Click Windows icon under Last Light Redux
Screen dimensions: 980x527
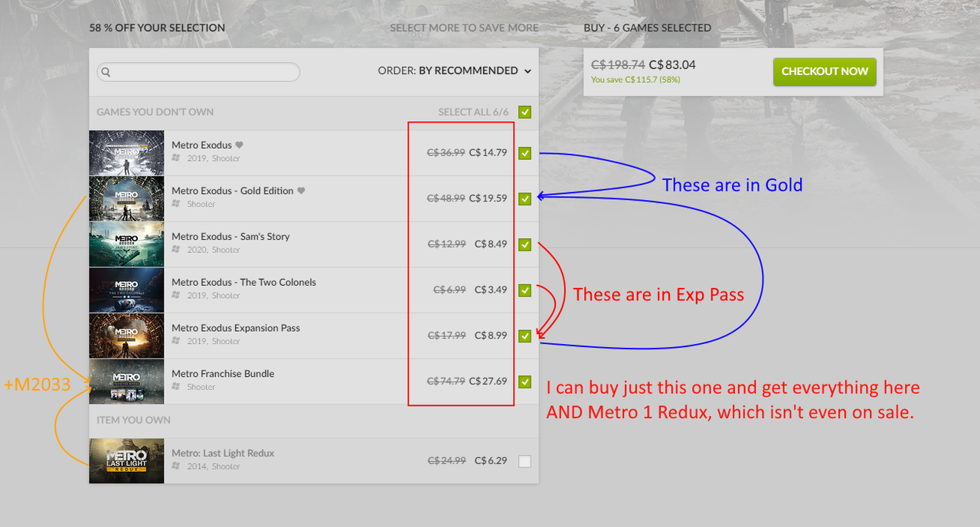coord(176,466)
